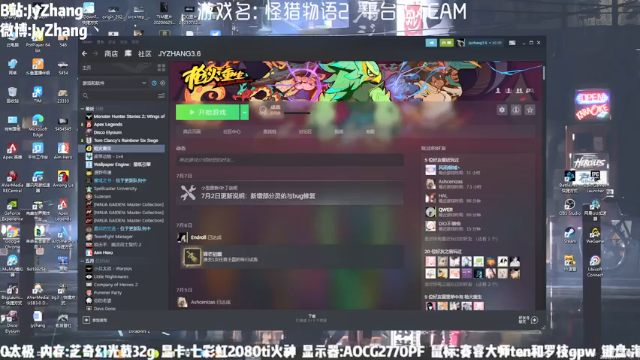640x360 pixels.
Task: Open the 7月2日 update notes news item
Action: pyautogui.click(x=290, y=193)
